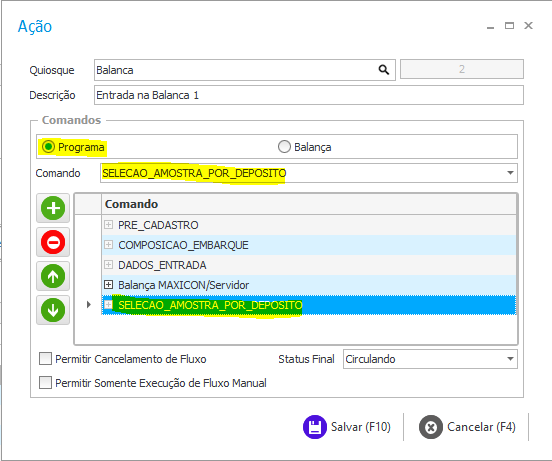Remove command with red minus icon
552x461 pixels.
pyautogui.click(x=53, y=242)
